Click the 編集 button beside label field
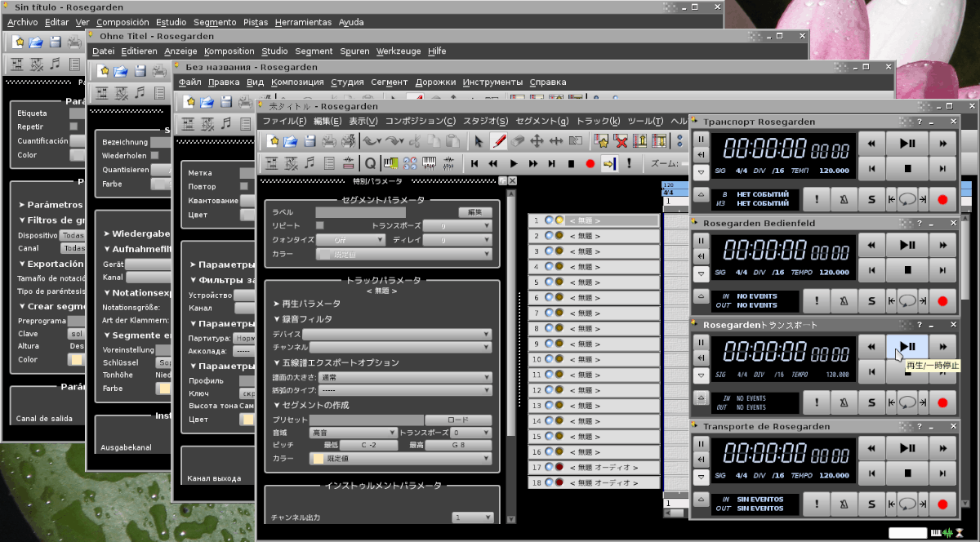The height and width of the screenshot is (542, 980). pyautogui.click(x=474, y=212)
